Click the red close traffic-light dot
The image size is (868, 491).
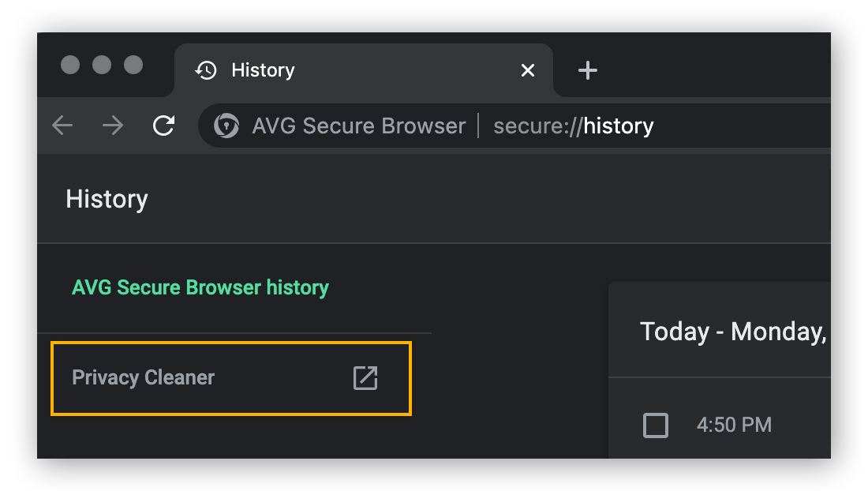point(72,66)
